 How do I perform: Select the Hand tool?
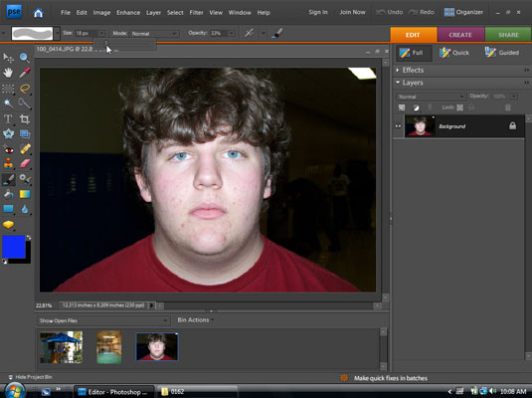point(8,73)
